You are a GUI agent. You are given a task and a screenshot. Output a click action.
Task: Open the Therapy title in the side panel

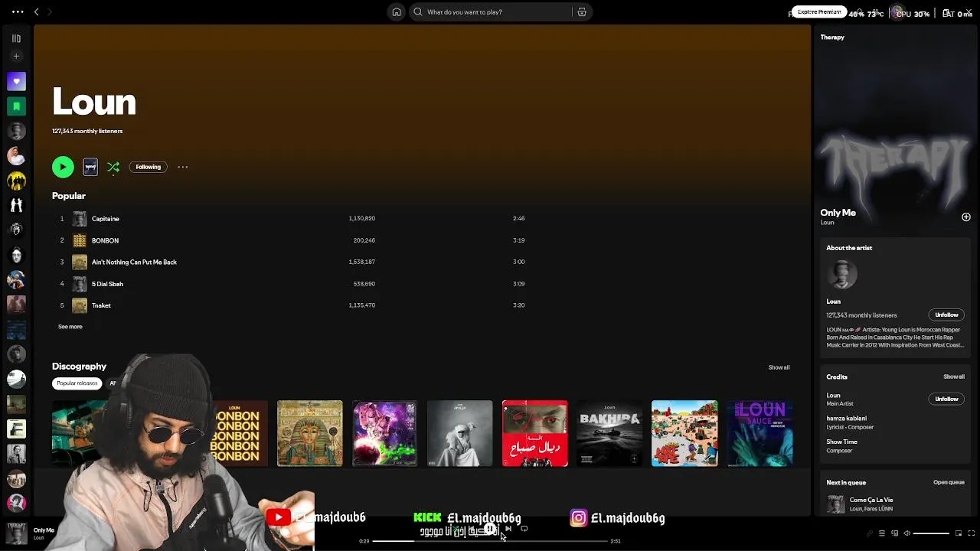[832, 37]
